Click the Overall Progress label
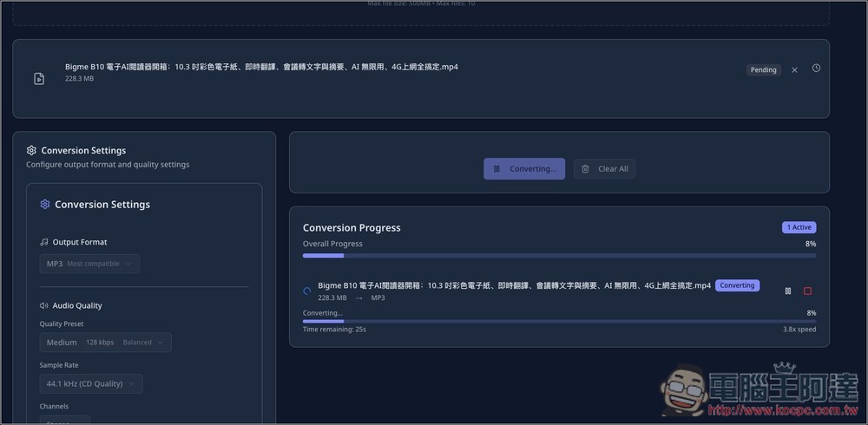 (x=332, y=244)
